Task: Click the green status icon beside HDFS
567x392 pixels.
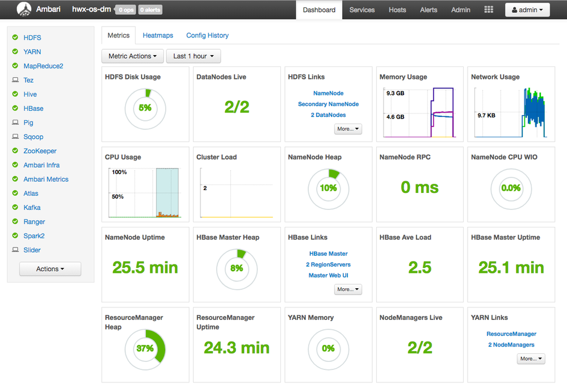Action: tap(15, 37)
